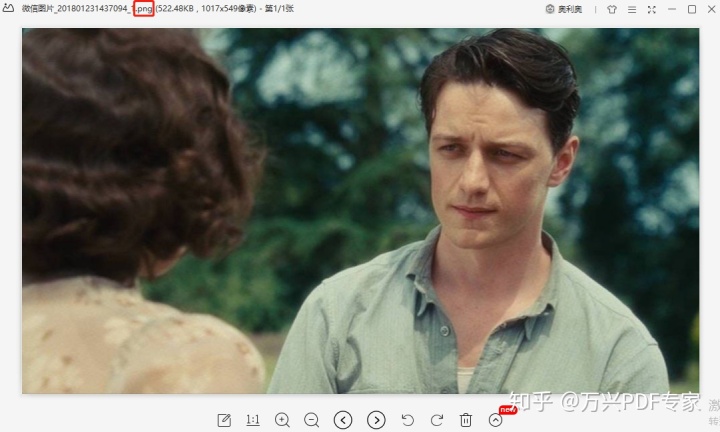Go to the previous image
The height and width of the screenshot is (432, 720).
343,420
